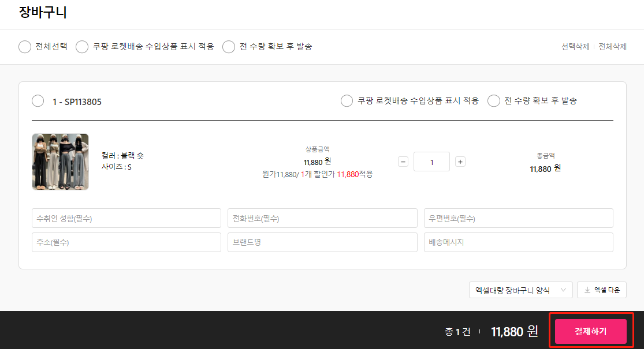Image resolution: width=644 pixels, height=349 pixels.
Task: Check 전 수량 확보 후 발송 inside SP113805 card
Action: (494, 101)
